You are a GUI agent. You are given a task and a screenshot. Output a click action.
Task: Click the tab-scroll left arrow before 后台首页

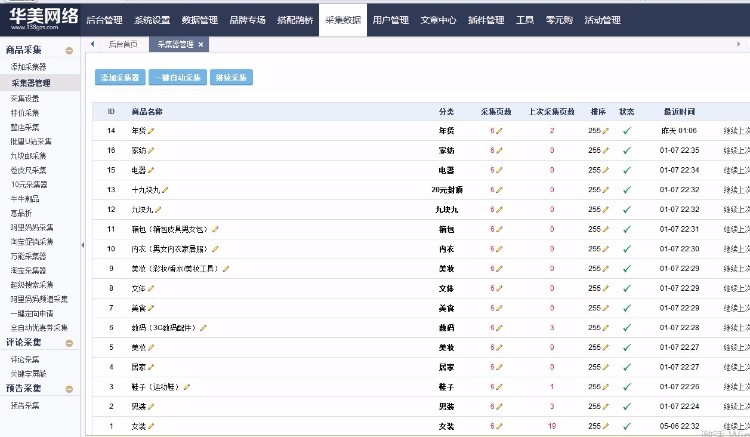tap(93, 45)
